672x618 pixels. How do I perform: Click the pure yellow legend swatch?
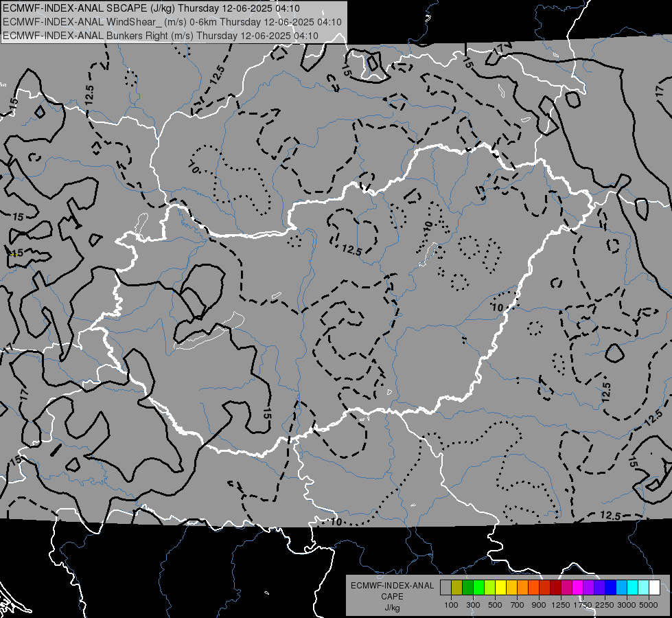tap(500, 588)
